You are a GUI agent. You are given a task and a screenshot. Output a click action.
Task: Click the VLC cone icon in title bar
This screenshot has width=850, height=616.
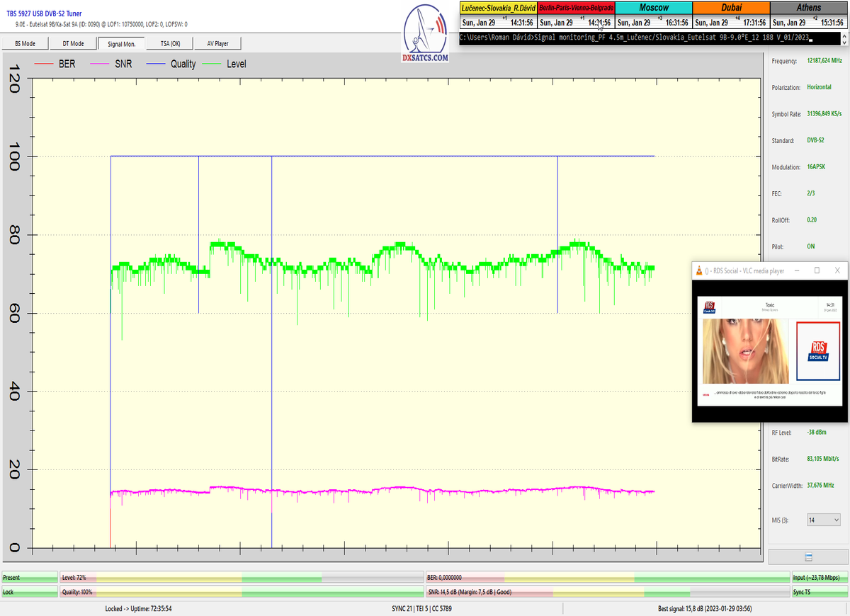(701, 270)
